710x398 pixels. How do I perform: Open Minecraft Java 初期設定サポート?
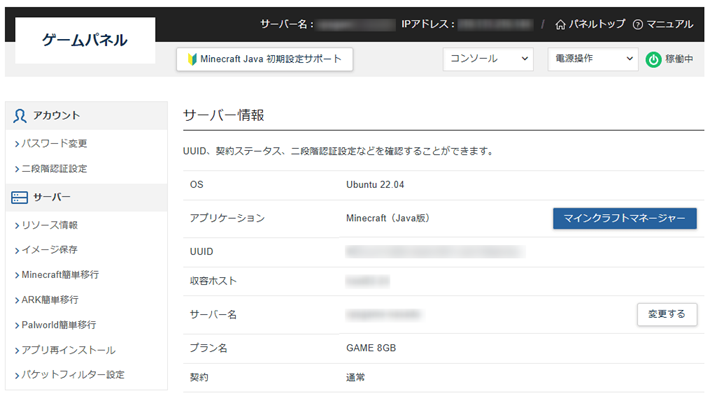[x=264, y=59]
